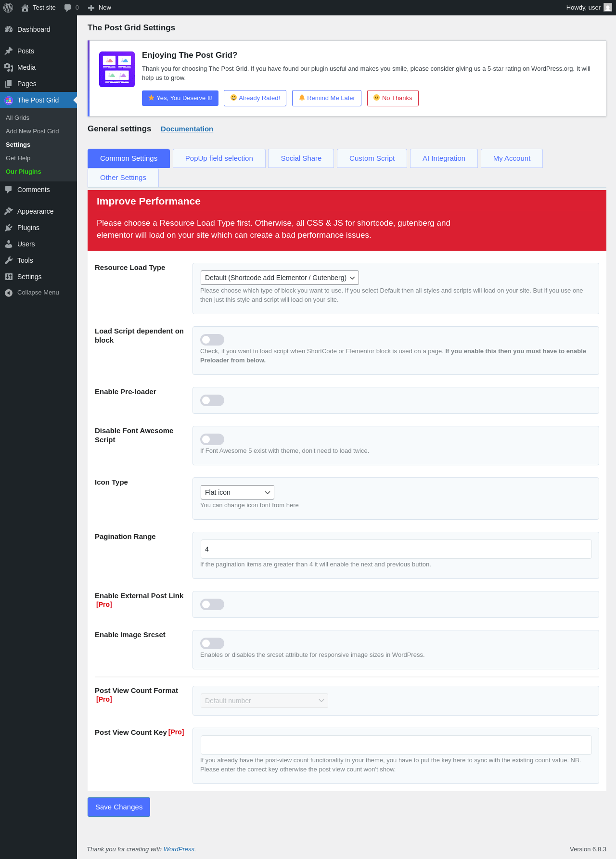Click the Version 6.8.3 footer text

coord(588,849)
